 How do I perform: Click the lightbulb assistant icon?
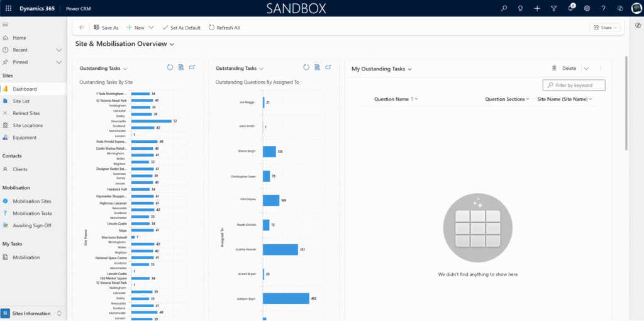tap(520, 8)
